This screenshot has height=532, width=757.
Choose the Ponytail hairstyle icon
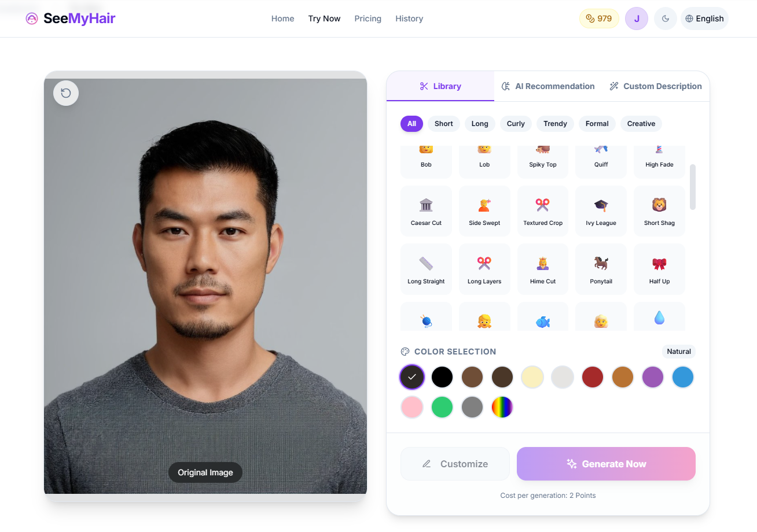tap(601, 269)
